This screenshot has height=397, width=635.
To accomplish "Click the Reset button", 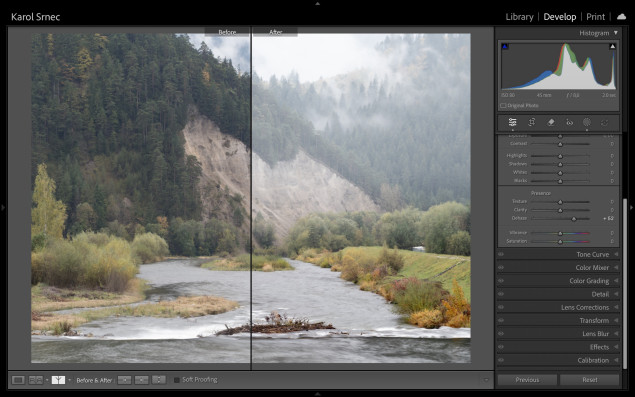I will 590,380.
